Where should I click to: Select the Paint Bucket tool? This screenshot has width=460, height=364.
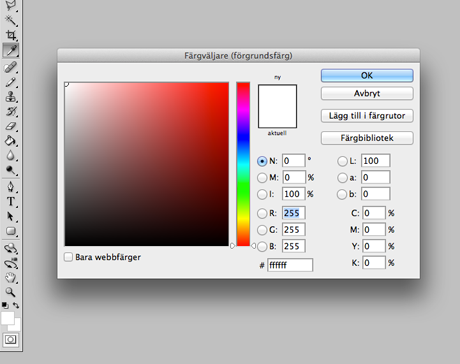11,141
